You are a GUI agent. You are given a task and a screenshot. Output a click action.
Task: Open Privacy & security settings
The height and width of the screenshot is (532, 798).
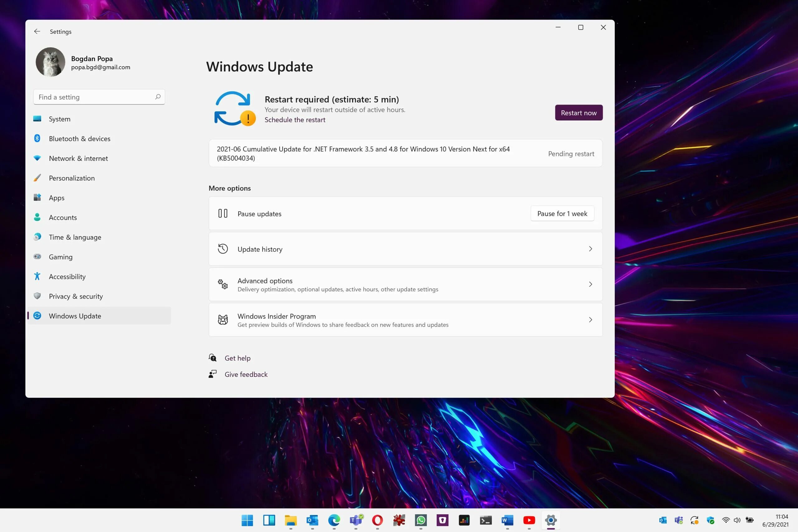75,296
